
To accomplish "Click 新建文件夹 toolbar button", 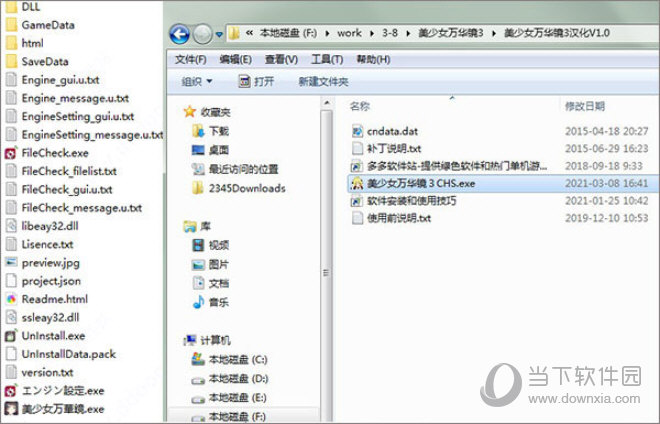I will 323,81.
